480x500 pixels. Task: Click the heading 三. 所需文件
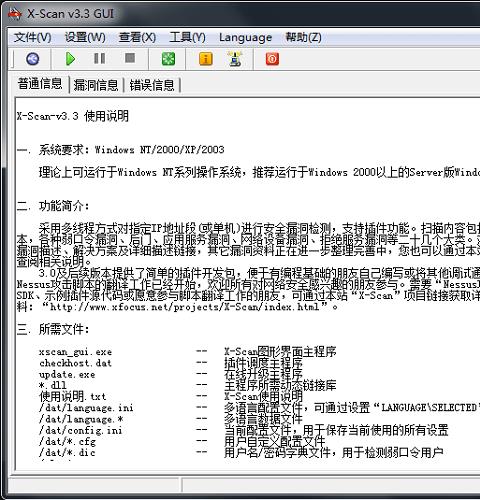[53, 329]
